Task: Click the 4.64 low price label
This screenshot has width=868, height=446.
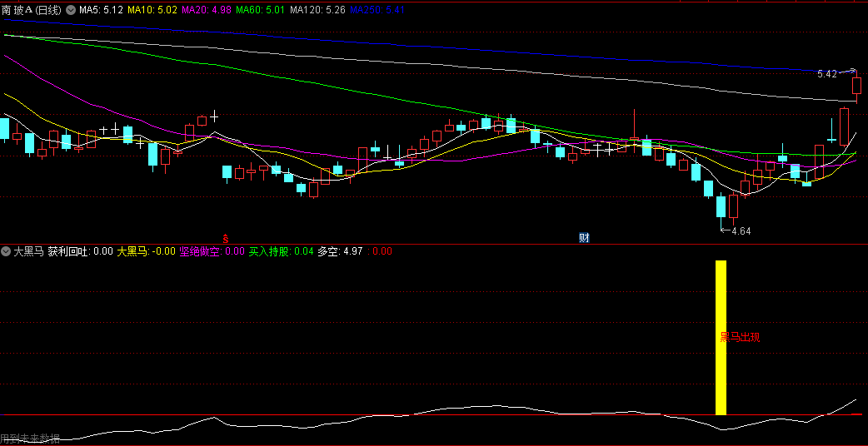Action: [x=741, y=231]
